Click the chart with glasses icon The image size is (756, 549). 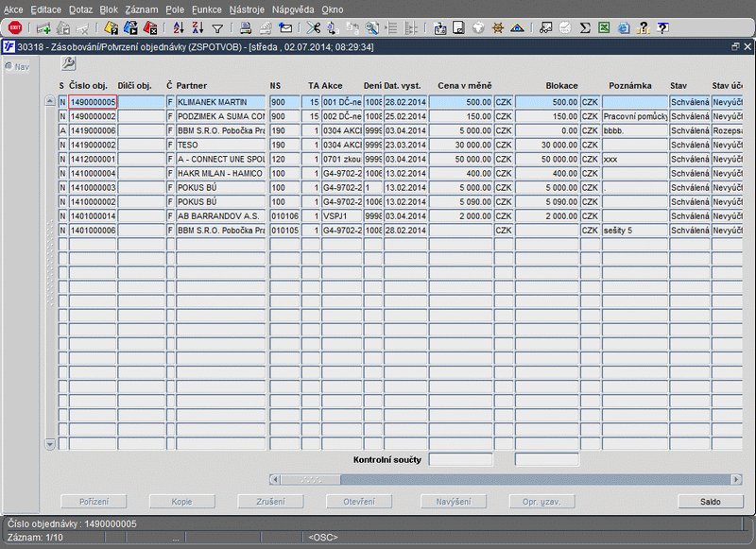click(546, 28)
